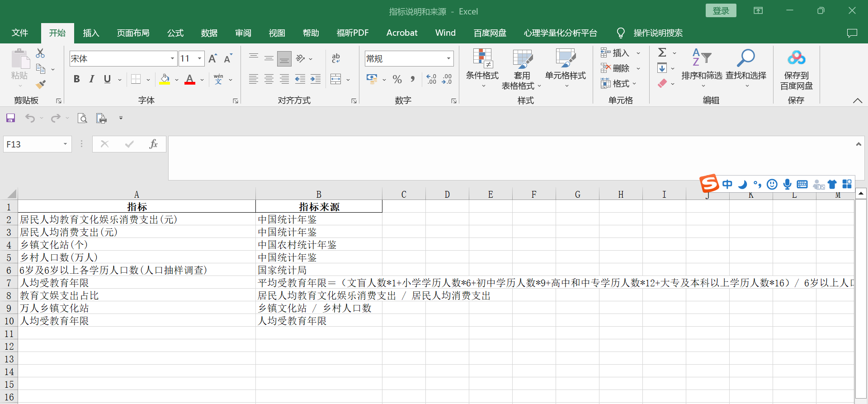Open Conditional Formatting (条件格式)

(482, 68)
